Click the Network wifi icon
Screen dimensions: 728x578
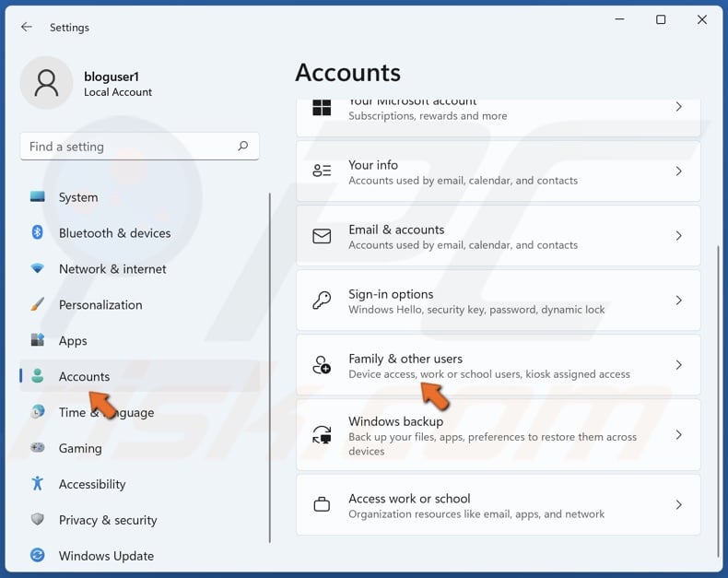37,268
